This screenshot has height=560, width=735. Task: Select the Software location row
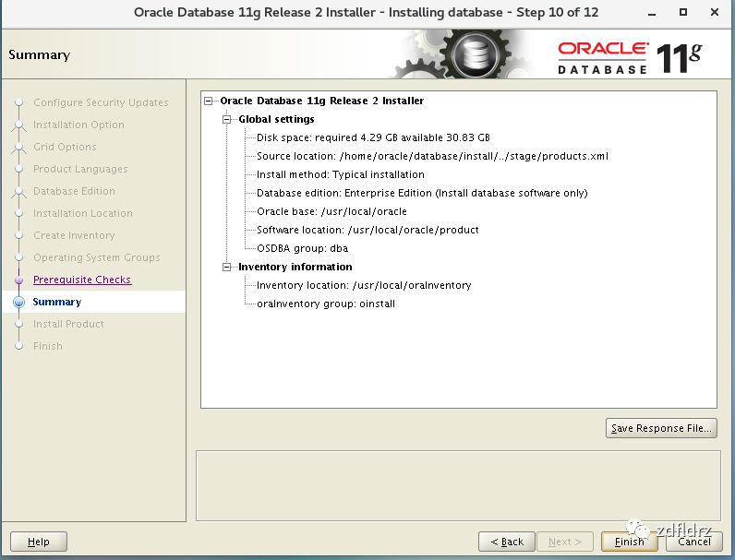click(367, 230)
